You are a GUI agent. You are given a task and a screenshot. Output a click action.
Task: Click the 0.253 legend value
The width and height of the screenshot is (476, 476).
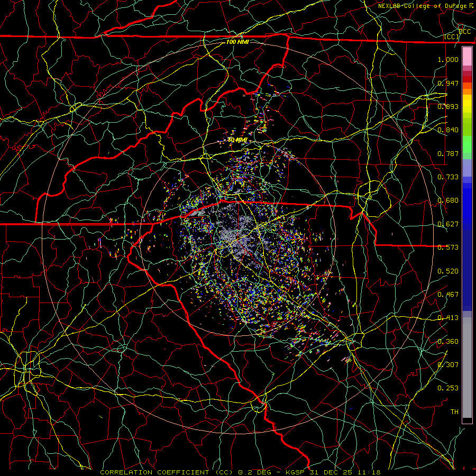pyautogui.click(x=448, y=388)
